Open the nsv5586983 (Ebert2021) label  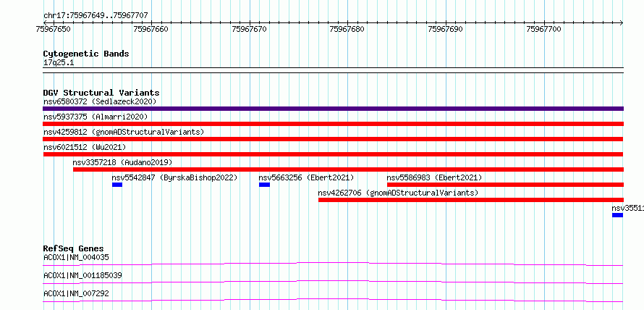pos(434,177)
